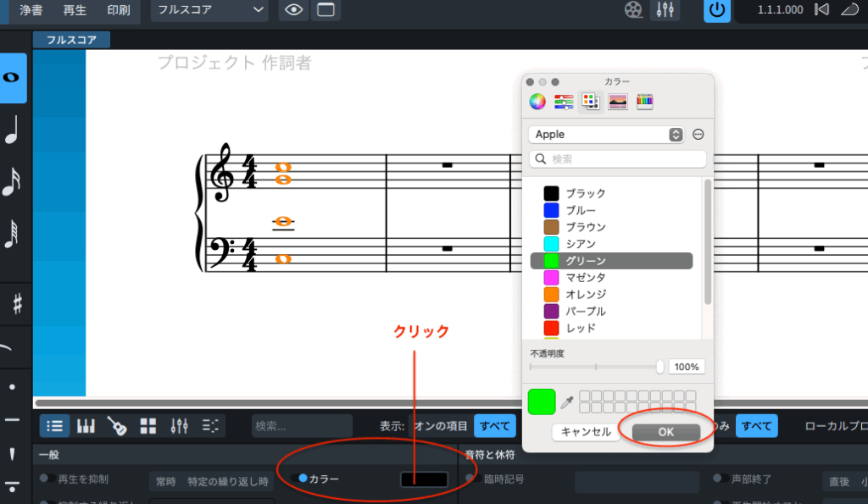Viewport: 868px width, 504px height.
Task: Open the palette options ellipsis menu
Action: pyautogui.click(x=698, y=135)
